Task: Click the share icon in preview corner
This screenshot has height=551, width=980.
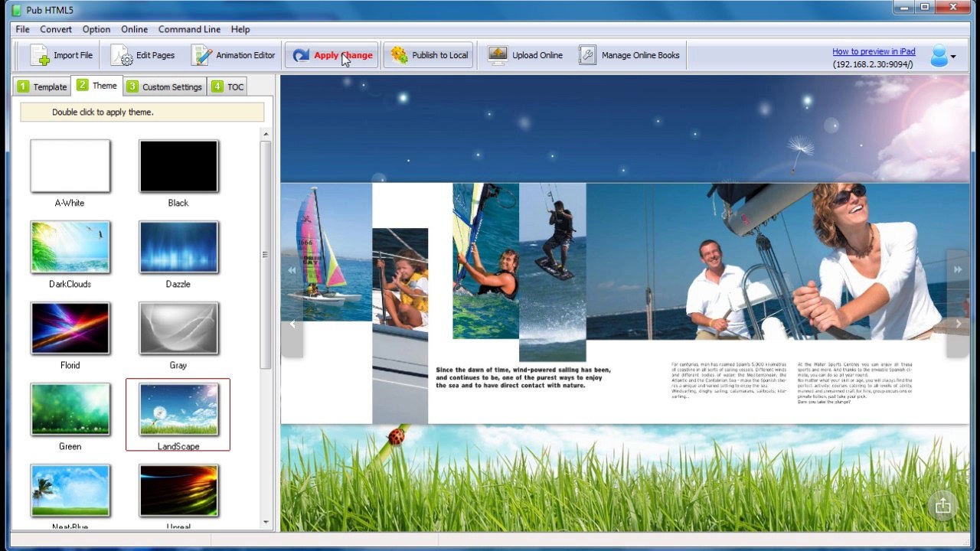Action: click(x=942, y=505)
